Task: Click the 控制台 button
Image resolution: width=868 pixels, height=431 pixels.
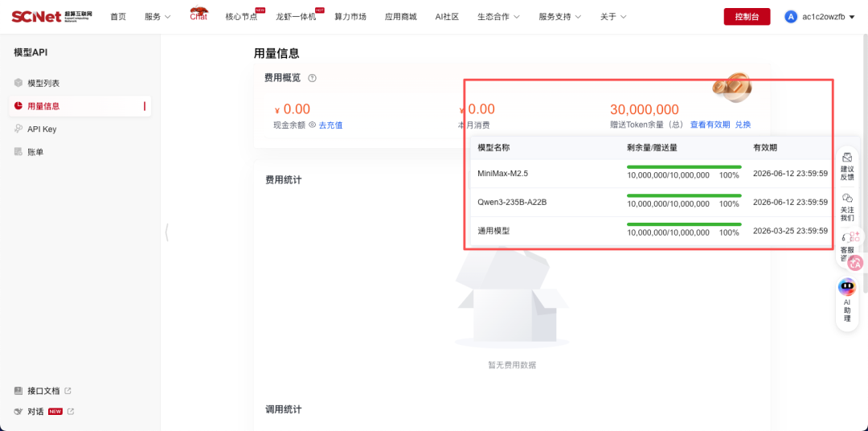Action: [747, 17]
